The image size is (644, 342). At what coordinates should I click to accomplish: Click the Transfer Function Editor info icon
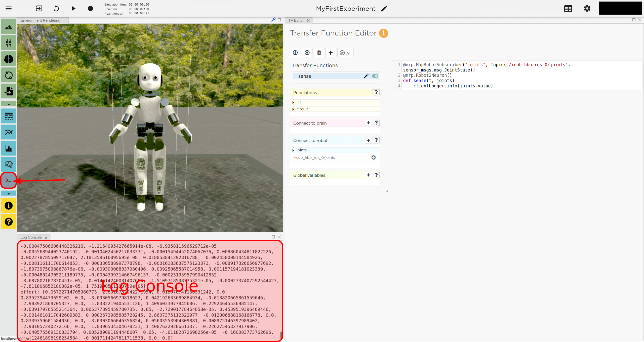[x=384, y=33]
